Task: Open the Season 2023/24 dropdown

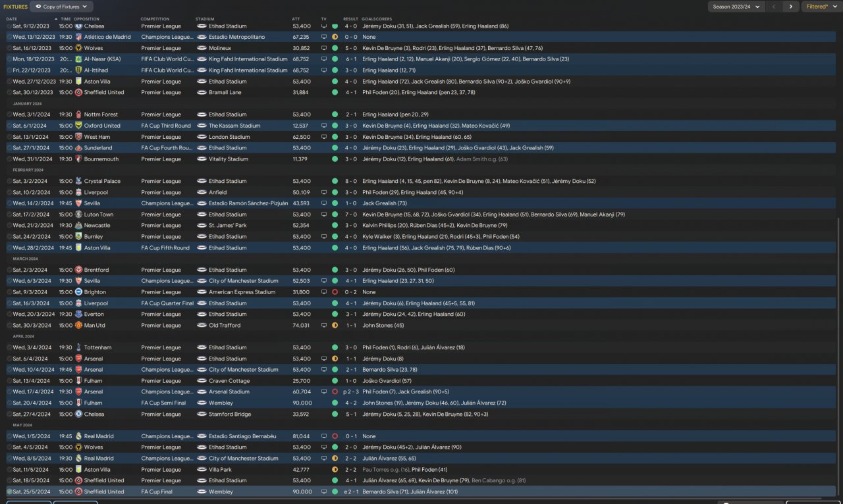Action: [x=737, y=7]
